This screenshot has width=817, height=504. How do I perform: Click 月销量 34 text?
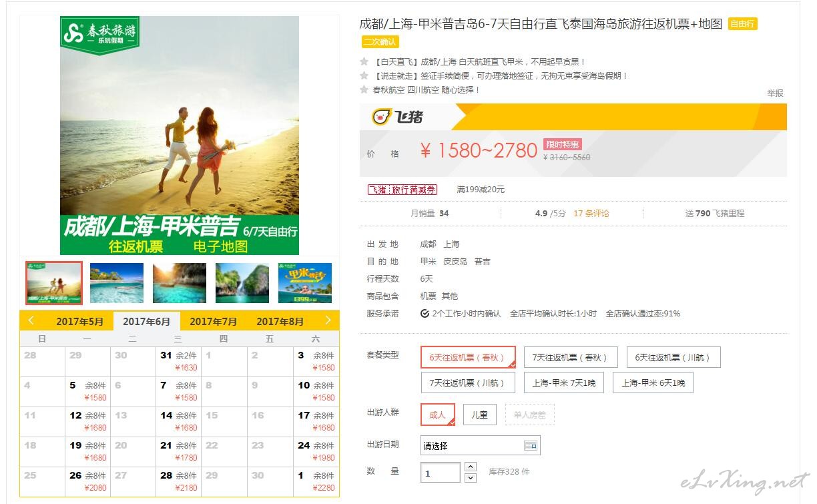point(430,214)
